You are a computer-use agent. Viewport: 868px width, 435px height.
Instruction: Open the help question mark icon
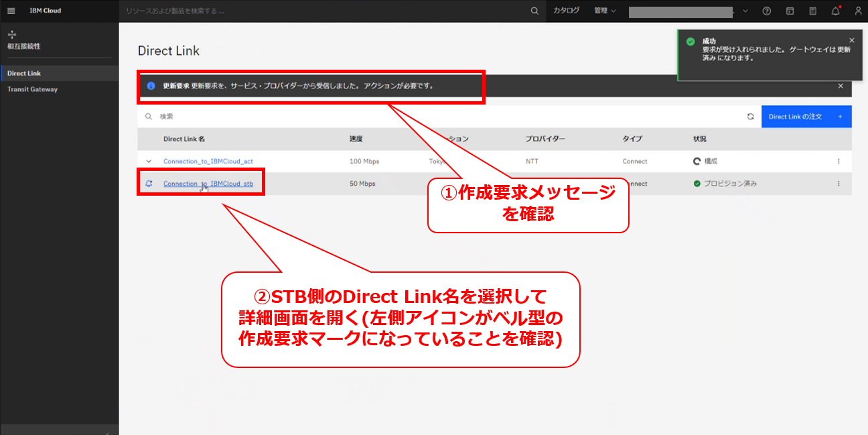pyautogui.click(x=767, y=11)
